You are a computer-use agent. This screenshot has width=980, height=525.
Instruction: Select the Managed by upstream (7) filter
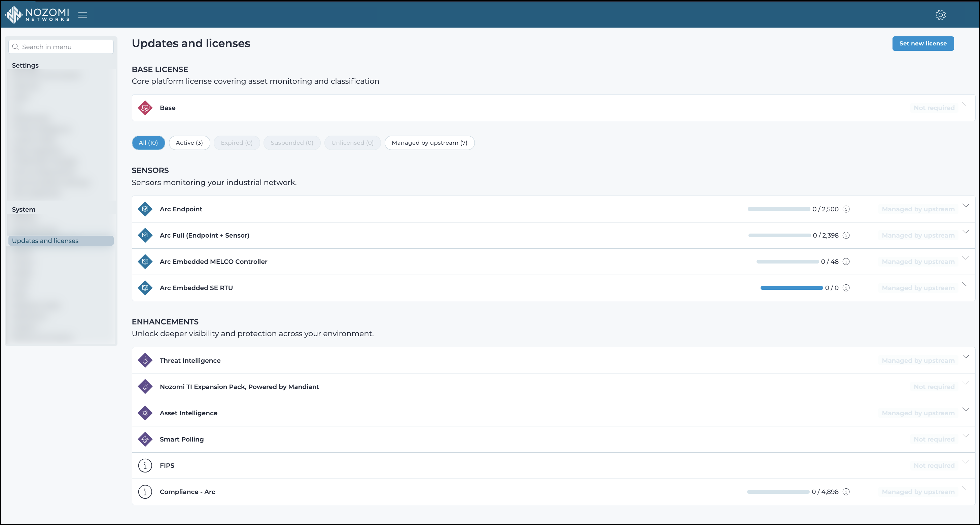click(429, 143)
